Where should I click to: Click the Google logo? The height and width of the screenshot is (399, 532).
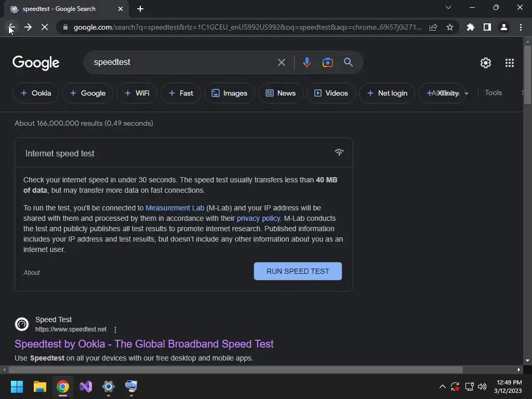click(36, 63)
